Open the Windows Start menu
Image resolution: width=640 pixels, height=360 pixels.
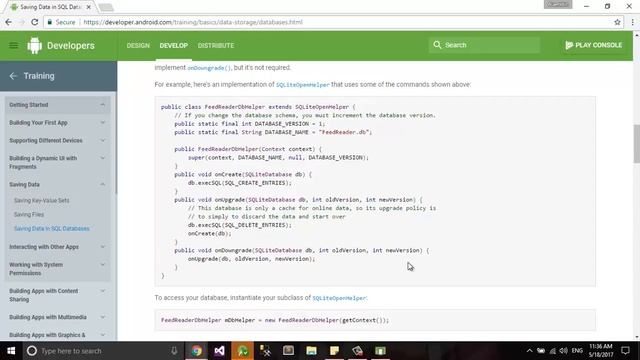point(11,351)
